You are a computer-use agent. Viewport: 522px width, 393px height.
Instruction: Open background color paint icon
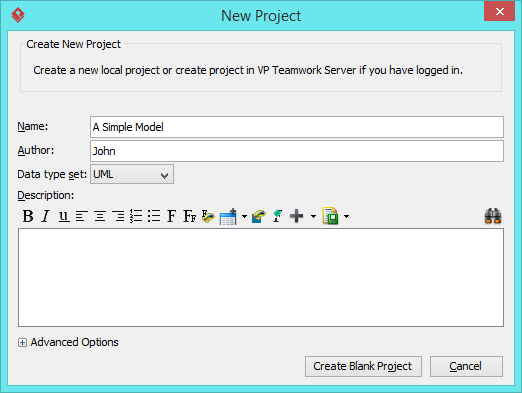tap(259, 216)
